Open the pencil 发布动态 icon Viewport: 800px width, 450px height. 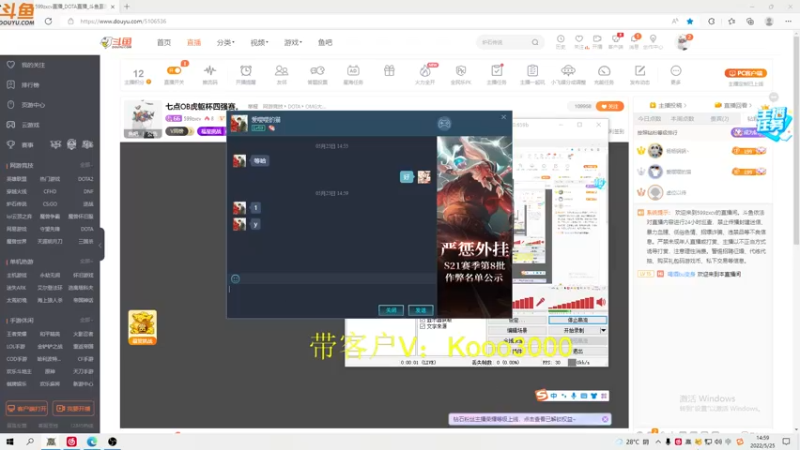(x=640, y=70)
